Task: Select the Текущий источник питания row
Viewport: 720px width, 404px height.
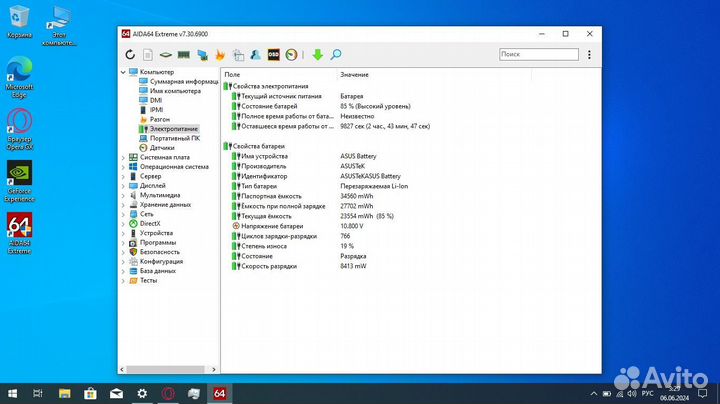Action: (298, 96)
